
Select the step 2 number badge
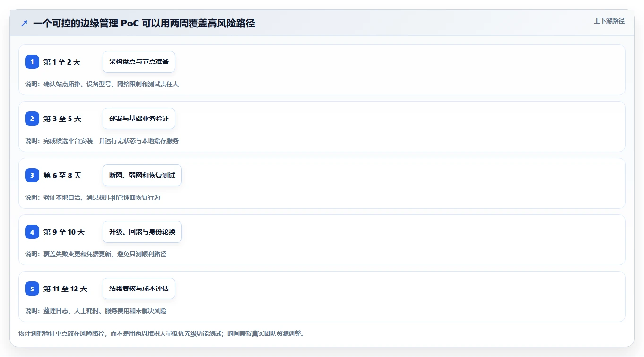32,119
